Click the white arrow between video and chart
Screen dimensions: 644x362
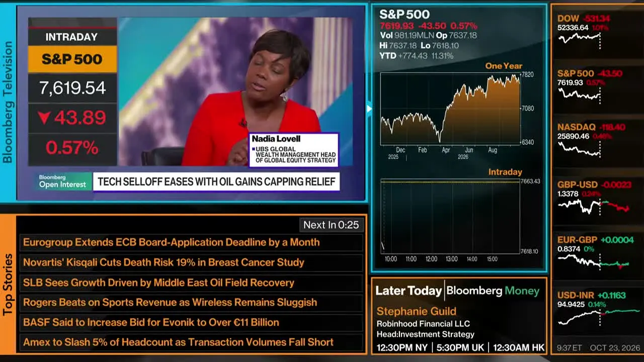click(369, 108)
